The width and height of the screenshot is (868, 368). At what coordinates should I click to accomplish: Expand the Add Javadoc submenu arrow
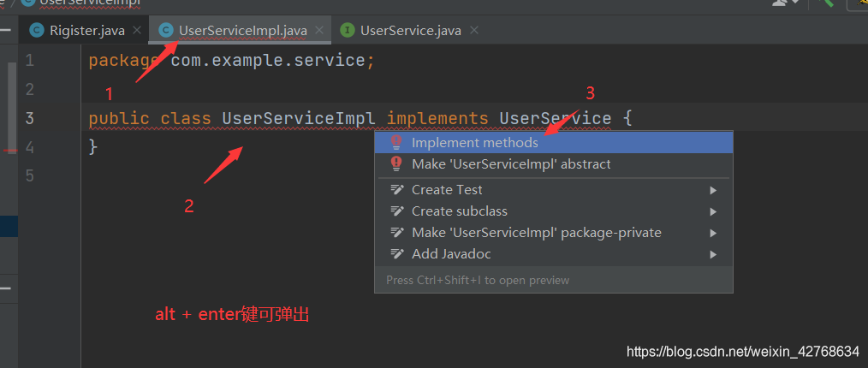712,254
